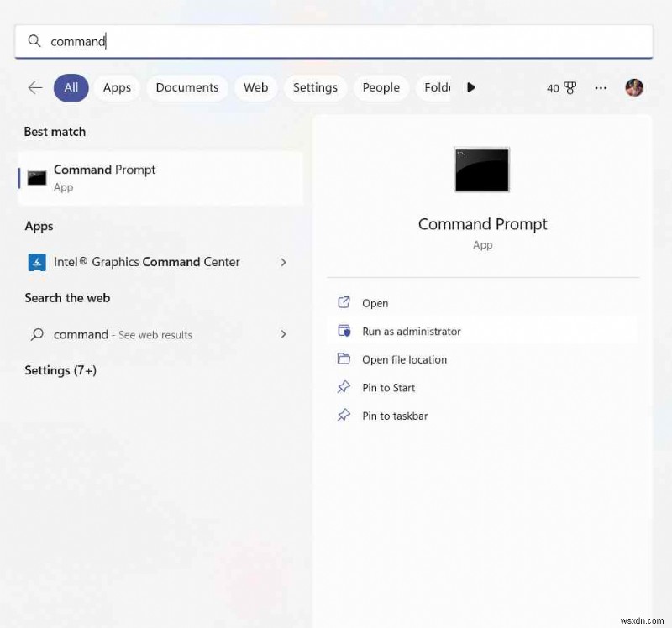Click the Intel Graphics Command Center app icon

click(x=37, y=261)
